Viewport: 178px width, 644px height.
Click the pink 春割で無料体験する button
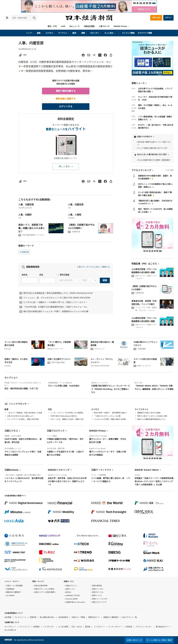(x=66, y=91)
